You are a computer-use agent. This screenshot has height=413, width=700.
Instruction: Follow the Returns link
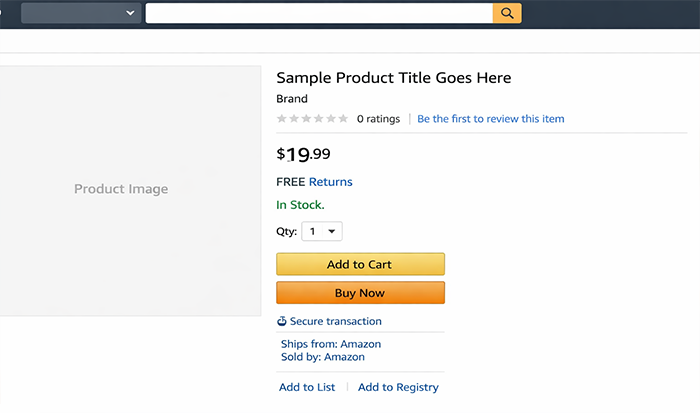(330, 182)
